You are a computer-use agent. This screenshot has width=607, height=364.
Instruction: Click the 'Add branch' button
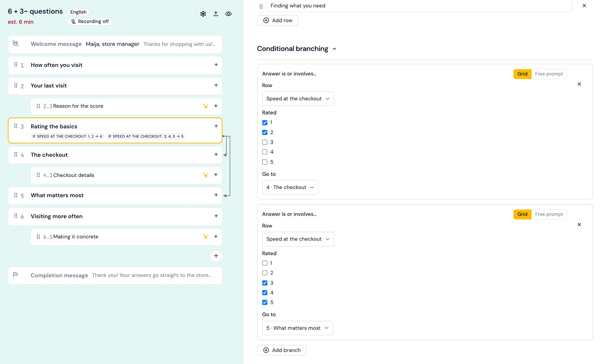coord(281,350)
